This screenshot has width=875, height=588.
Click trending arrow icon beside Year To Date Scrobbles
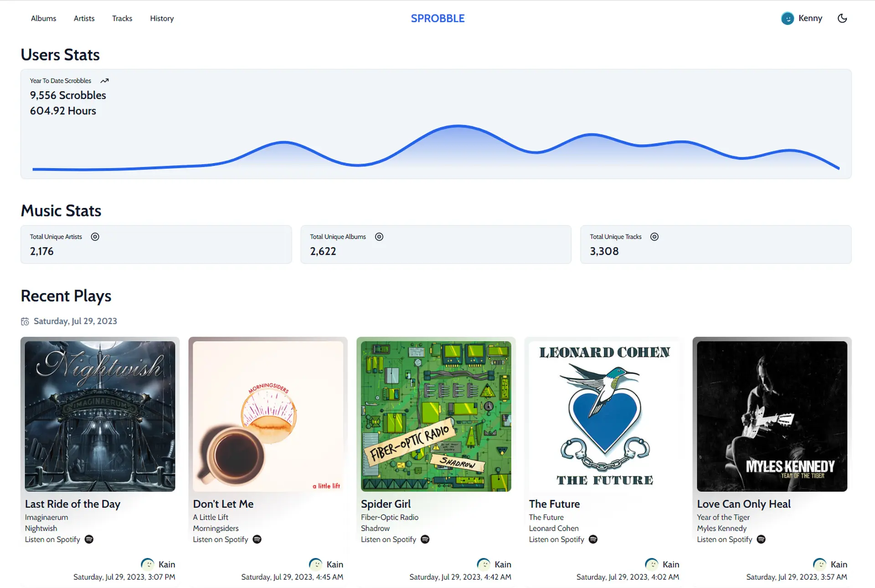click(x=104, y=81)
